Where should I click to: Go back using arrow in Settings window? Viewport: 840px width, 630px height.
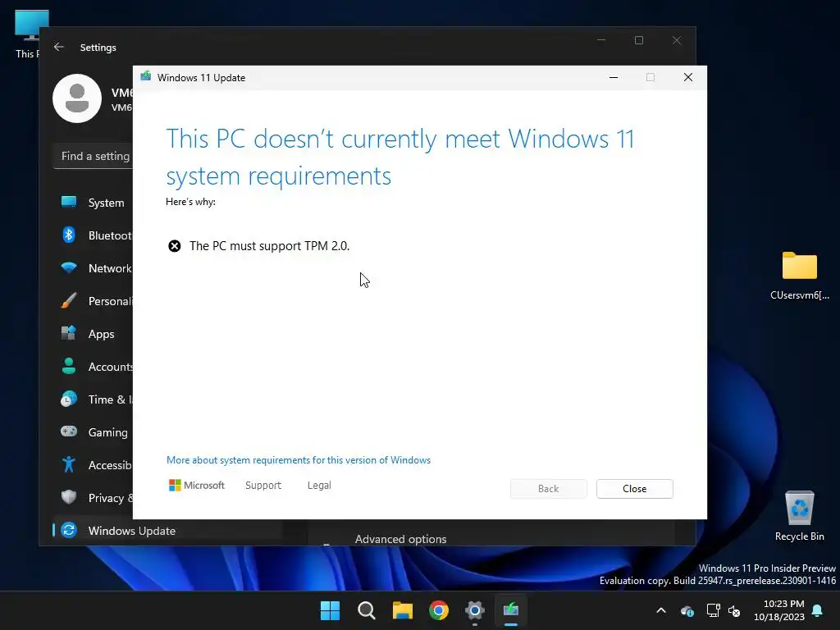click(x=59, y=47)
